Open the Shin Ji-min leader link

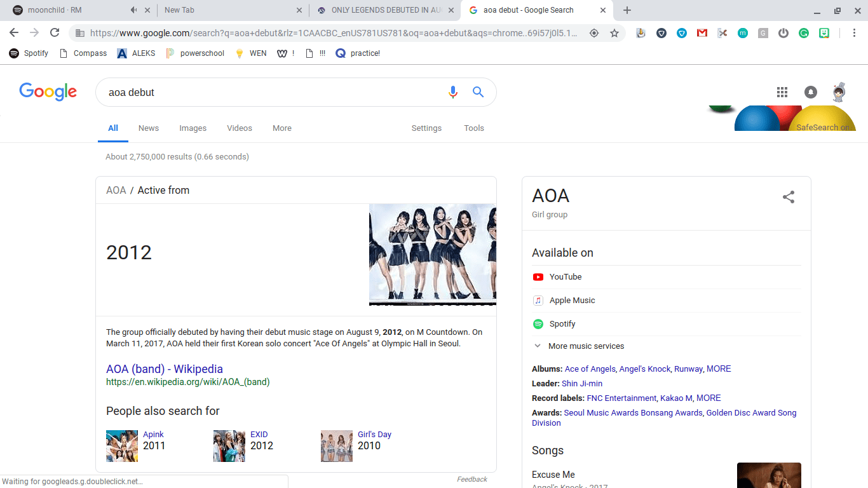(582, 384)
